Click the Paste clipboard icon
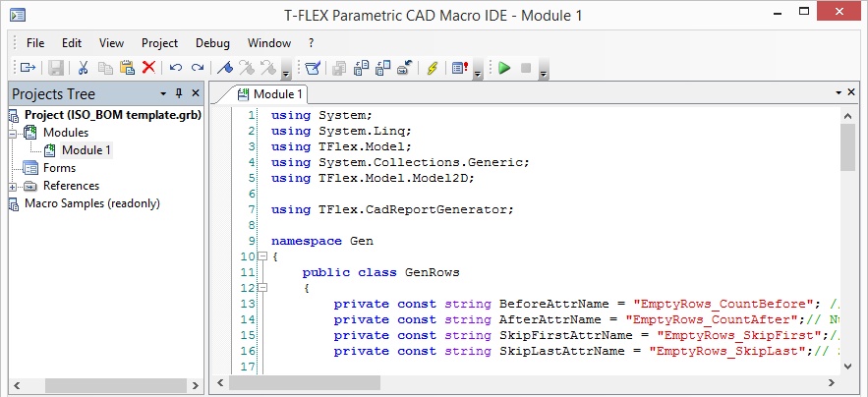The image size is (868, 397). click(x=128, y=68)
